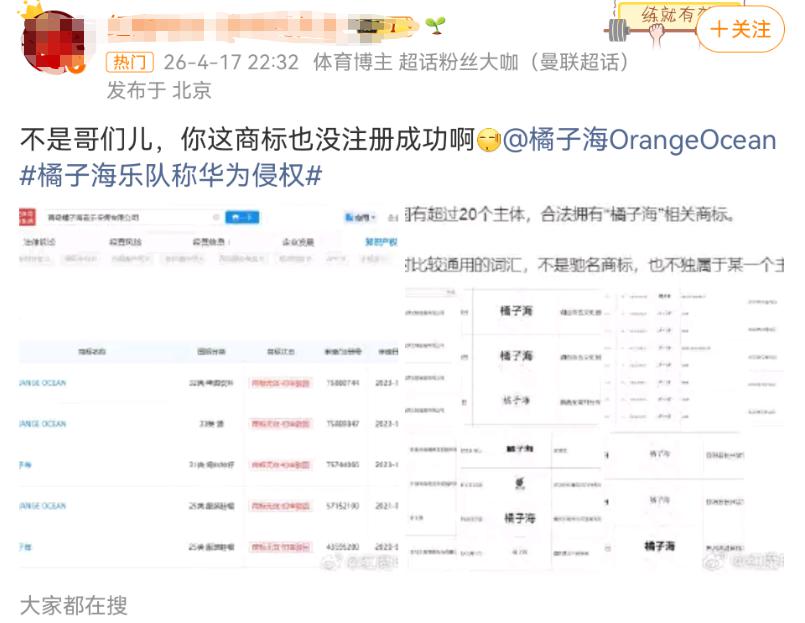The width and height of the screenshot is (805, 623).
Task: Open the @橘子海OrangeOcean mention
Action: coord(639,140)
